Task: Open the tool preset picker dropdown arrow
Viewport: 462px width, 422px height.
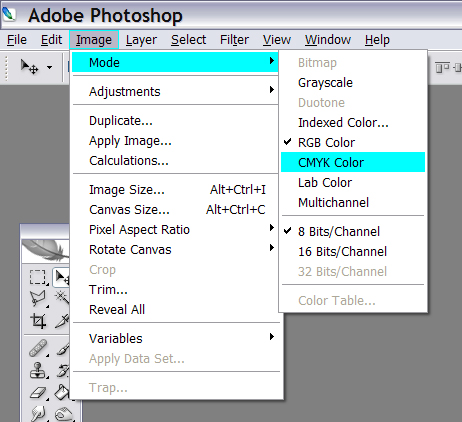Action: pyautogui.click(x=50, y=67)
